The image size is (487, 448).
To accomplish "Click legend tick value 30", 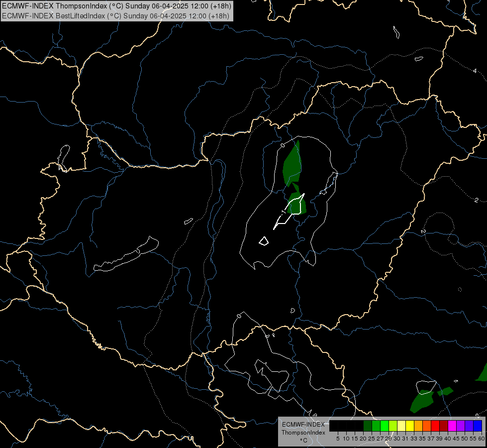I will pyautogui.click(x=397, y=439).
